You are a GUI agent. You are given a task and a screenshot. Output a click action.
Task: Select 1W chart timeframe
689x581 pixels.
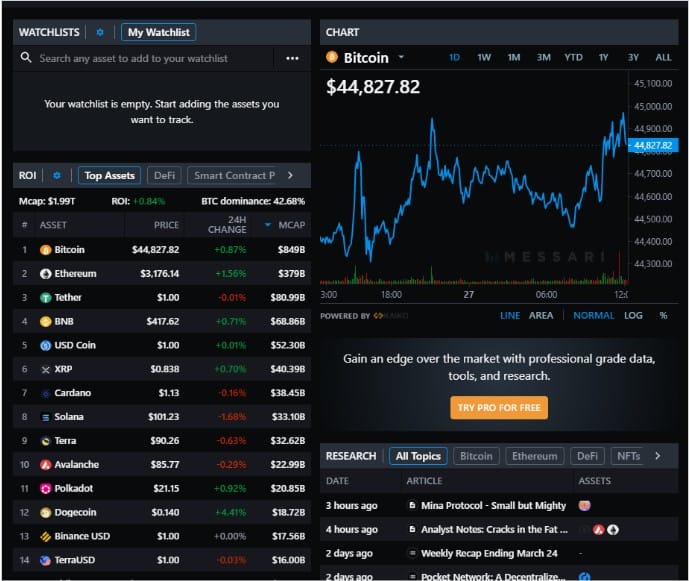484,58
